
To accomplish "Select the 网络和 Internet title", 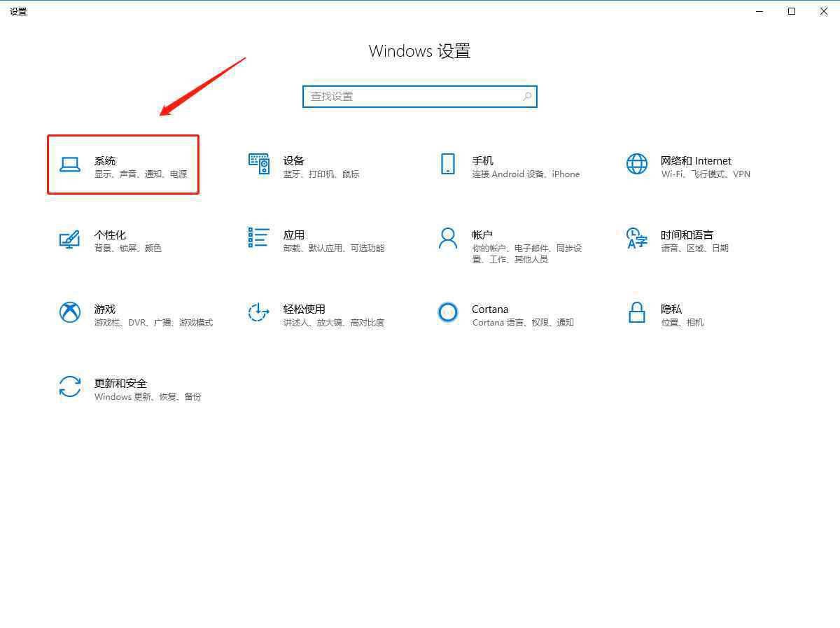I will pos(696,161).
